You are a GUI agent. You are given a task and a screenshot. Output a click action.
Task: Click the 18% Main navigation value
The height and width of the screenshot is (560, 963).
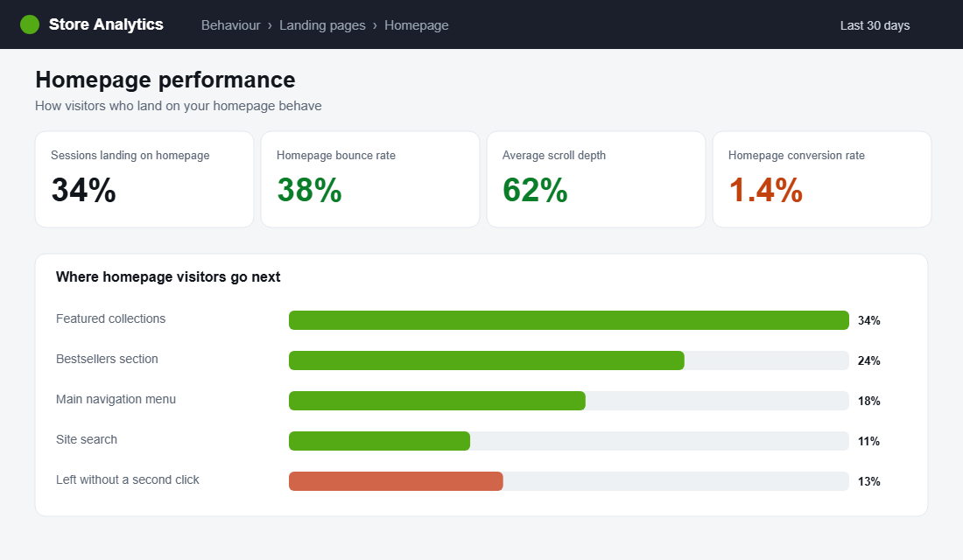tap(869, 401)
